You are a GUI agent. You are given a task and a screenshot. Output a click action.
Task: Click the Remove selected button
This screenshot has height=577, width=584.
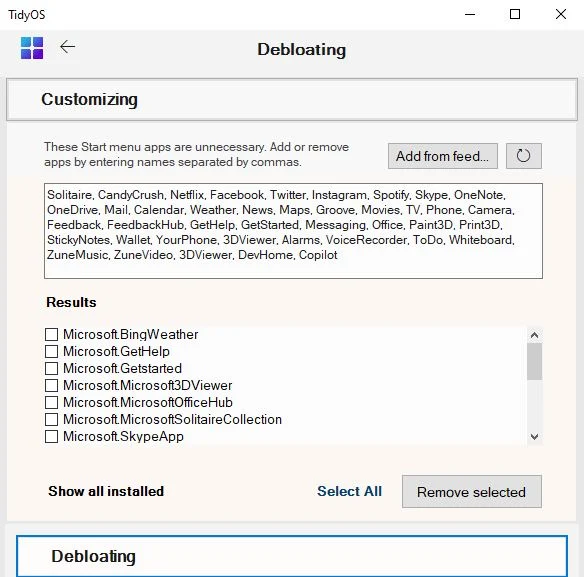(x=472, y=491)
